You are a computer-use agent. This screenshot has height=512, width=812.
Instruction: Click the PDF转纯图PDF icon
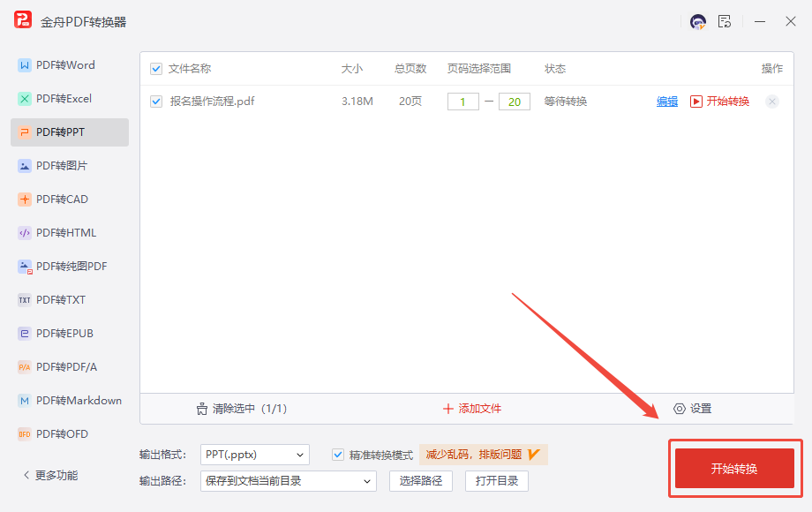coord(25,267)
